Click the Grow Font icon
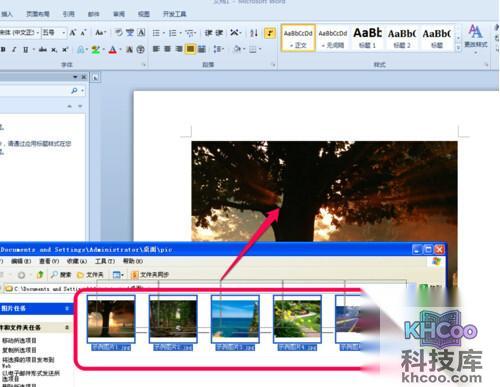The width and height of the screenshot is (500, 387). [72, 33]
